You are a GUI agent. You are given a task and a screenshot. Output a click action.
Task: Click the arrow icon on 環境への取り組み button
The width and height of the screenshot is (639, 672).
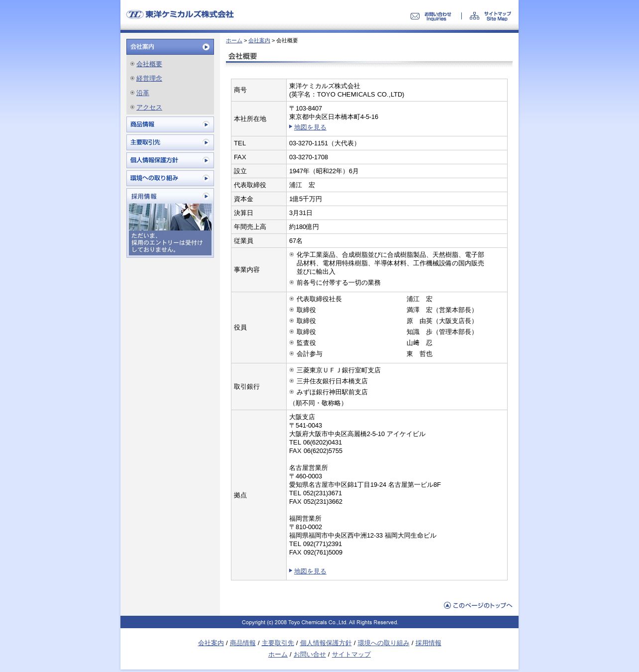[206, 178]
